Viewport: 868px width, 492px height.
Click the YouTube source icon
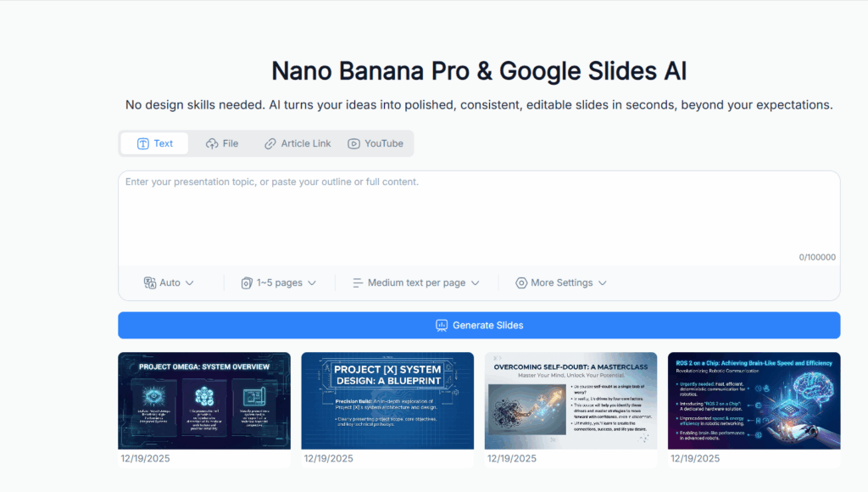pos(353,143)
